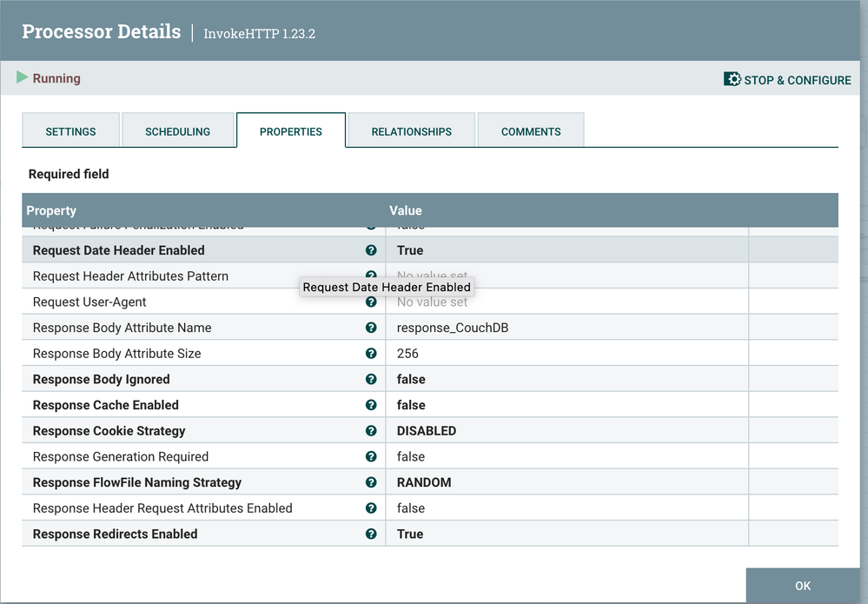868x604 pixels.
Task: Click the OK button
Action: (x=803, y=585)
